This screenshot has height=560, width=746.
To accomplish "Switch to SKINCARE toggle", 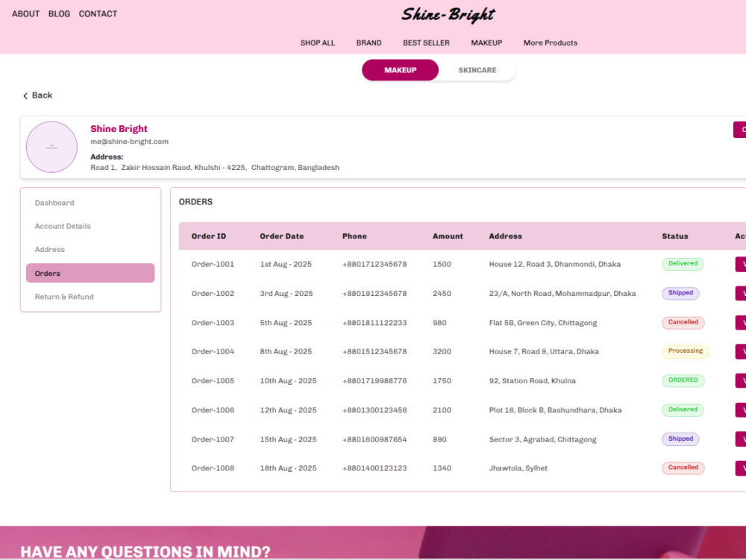I will point(477,70).
